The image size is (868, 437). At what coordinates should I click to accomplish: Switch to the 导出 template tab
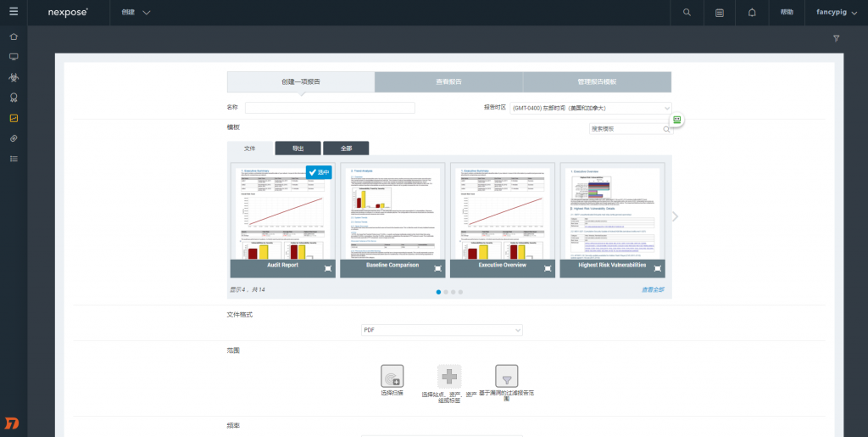[298, 148]
